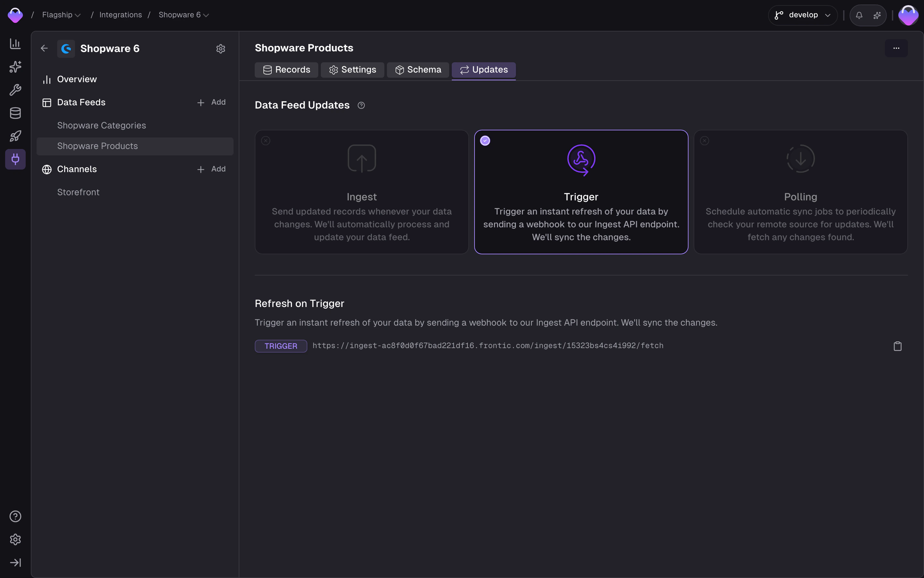The width and height of the screenshot is (924, 578).
Task: Select the Shopware Products feed in sidebar
Action: (x=135, y=146)
